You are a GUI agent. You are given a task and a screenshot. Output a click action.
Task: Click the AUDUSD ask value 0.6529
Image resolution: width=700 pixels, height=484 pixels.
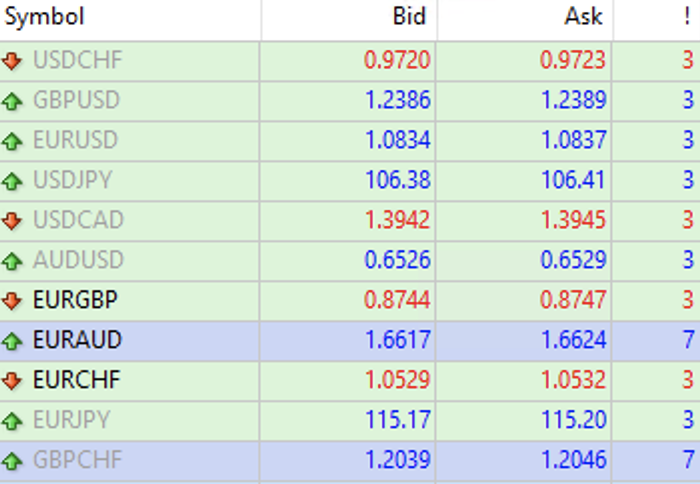pos(573,260)
